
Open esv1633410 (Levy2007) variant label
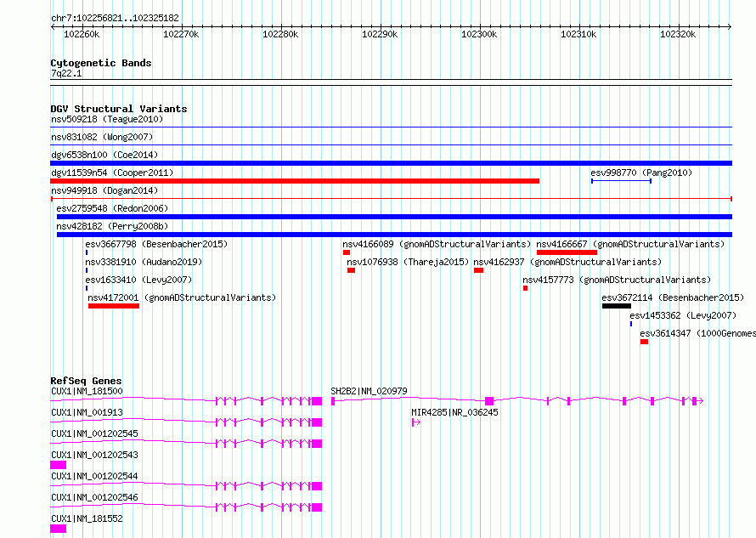click(x=138, y=280)
